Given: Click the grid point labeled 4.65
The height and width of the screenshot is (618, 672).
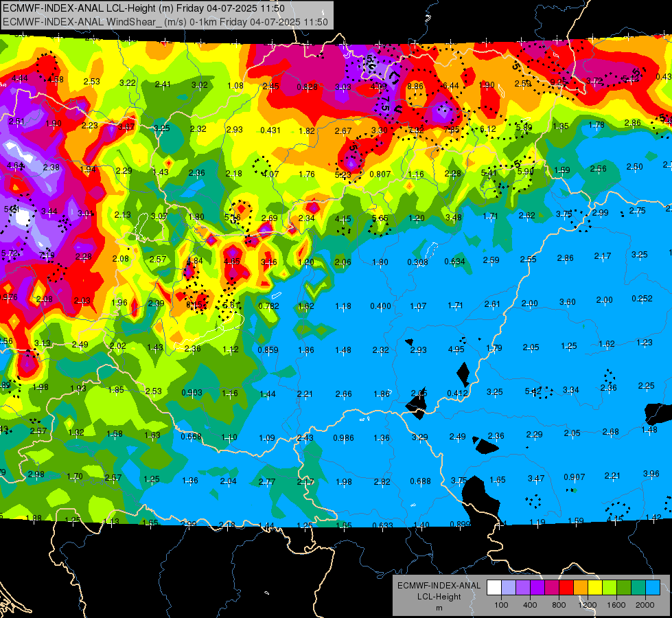Looking at the screenshot, I should point(232,261).
